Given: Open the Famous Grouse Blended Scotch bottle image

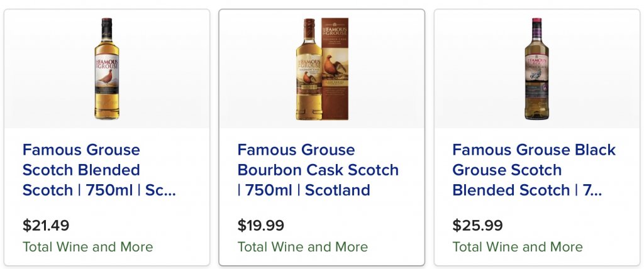Looking at the screenshot, I should coord(107,69).
